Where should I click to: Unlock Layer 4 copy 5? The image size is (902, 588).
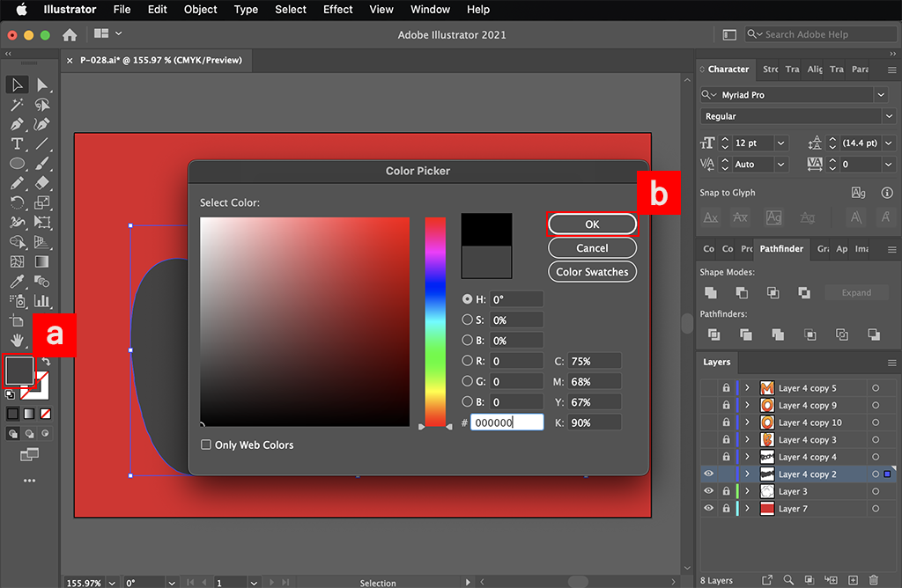[727, 388]
